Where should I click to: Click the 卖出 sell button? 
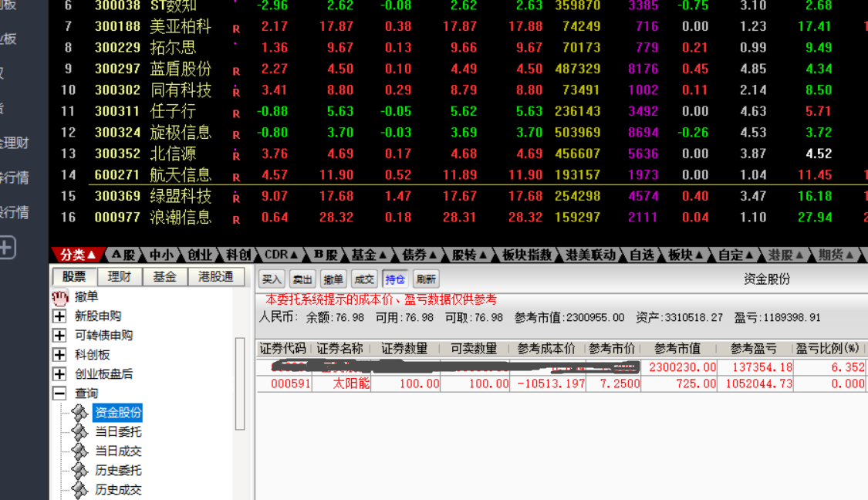pos(302,279)
